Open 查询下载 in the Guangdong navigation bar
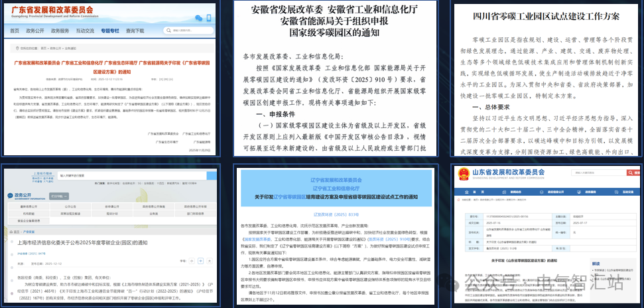The height and width of the screenshot is (308, 644). 135,31
